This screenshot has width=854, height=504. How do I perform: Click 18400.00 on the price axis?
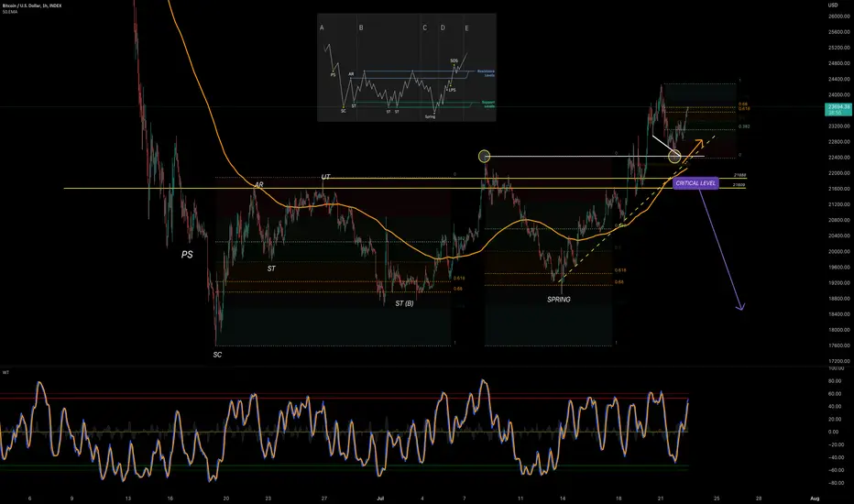click(x=839, y=314)
